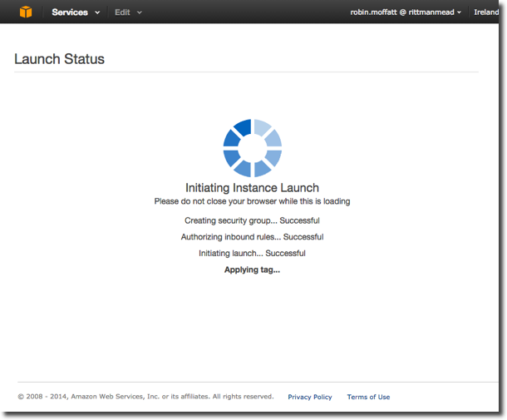Click the orange AWS cube logo
Viewport: 507px width, 420px height.
click(26, 12)
